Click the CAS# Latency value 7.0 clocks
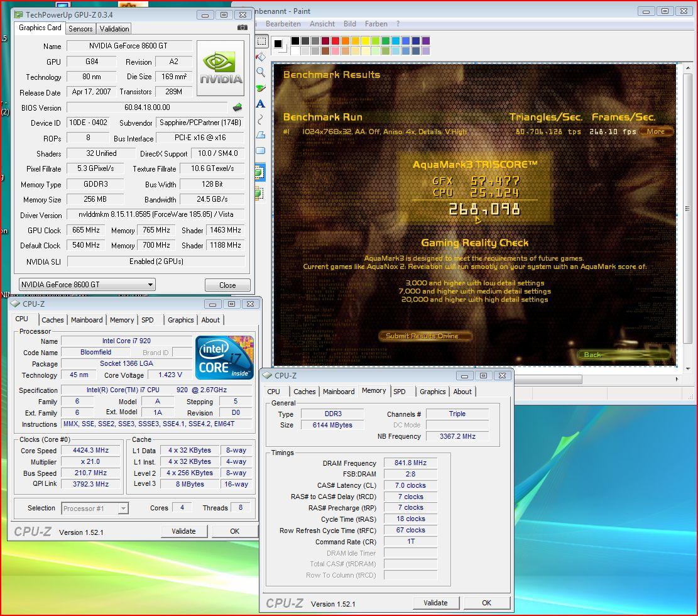Image resolution: width=698 pixels, height=616 pixels. [x=410, y=485]
